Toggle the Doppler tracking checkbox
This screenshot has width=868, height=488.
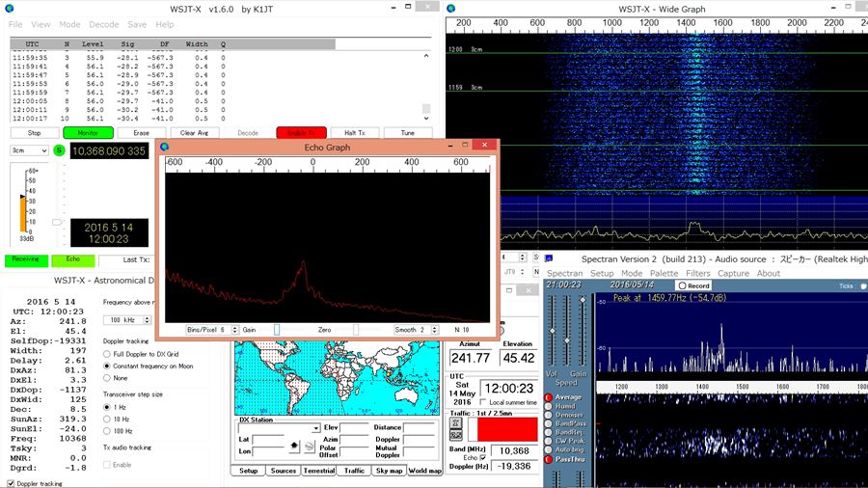tap(11, 483)
